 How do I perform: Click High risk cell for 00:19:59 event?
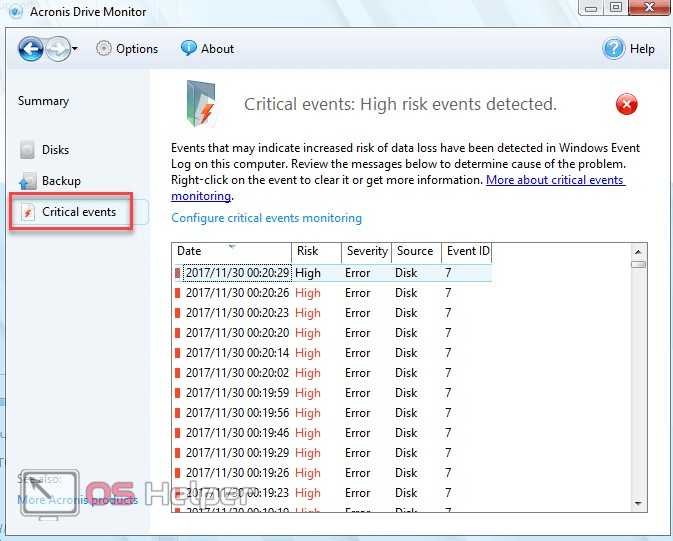308,393
